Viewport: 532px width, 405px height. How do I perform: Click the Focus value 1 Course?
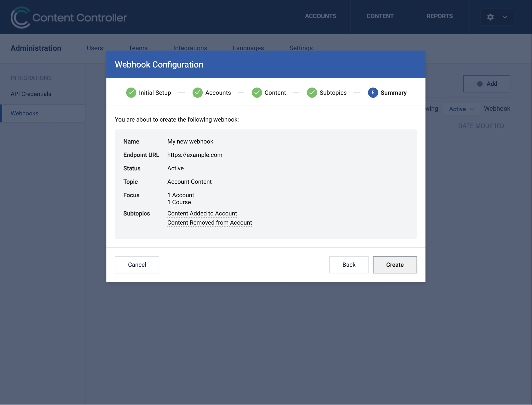[x=179, y=202]
